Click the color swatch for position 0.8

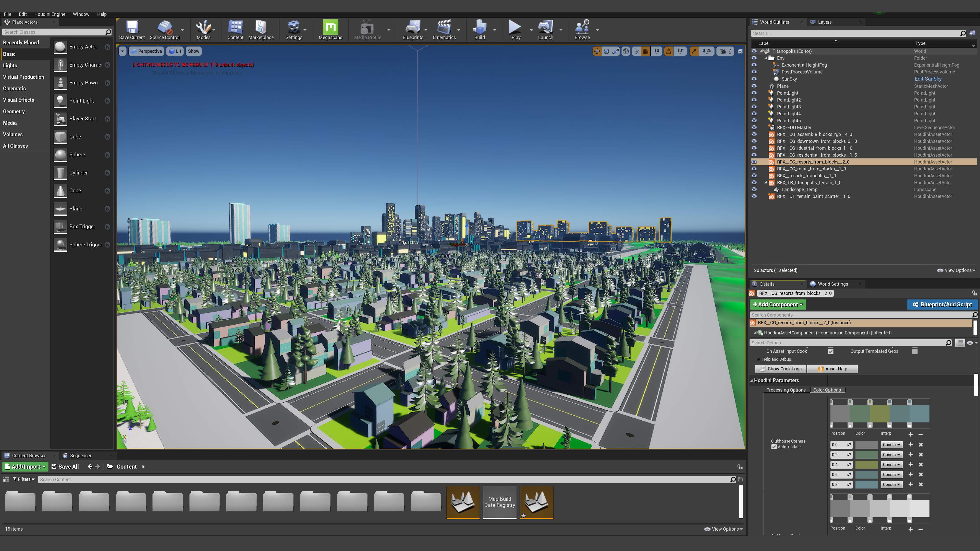(x=866, y=484)
